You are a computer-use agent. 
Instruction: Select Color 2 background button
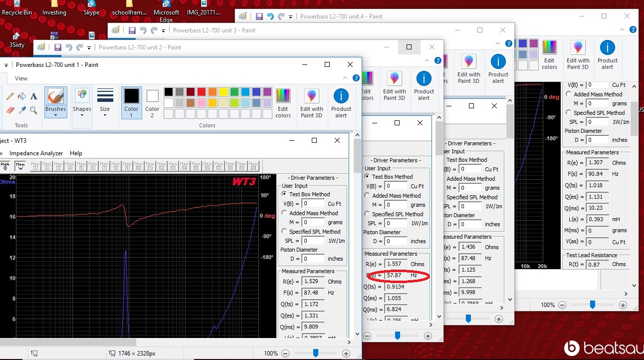[x=152, y=102]
